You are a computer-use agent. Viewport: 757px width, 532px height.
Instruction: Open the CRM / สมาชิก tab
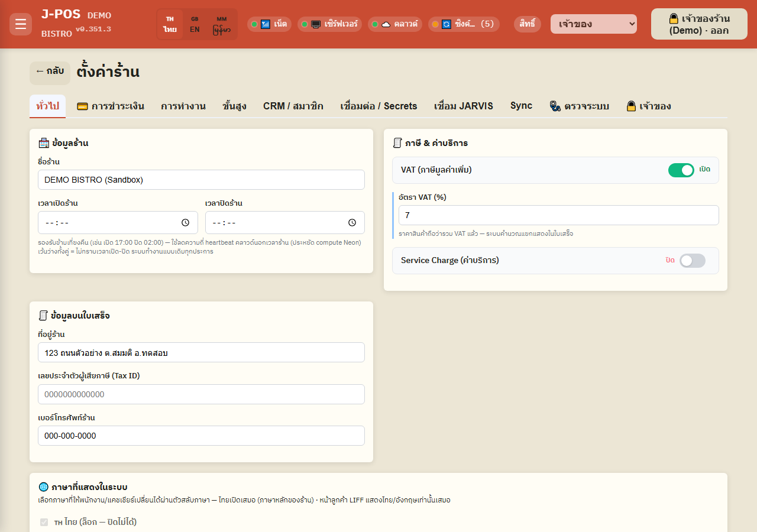[293, 106]
